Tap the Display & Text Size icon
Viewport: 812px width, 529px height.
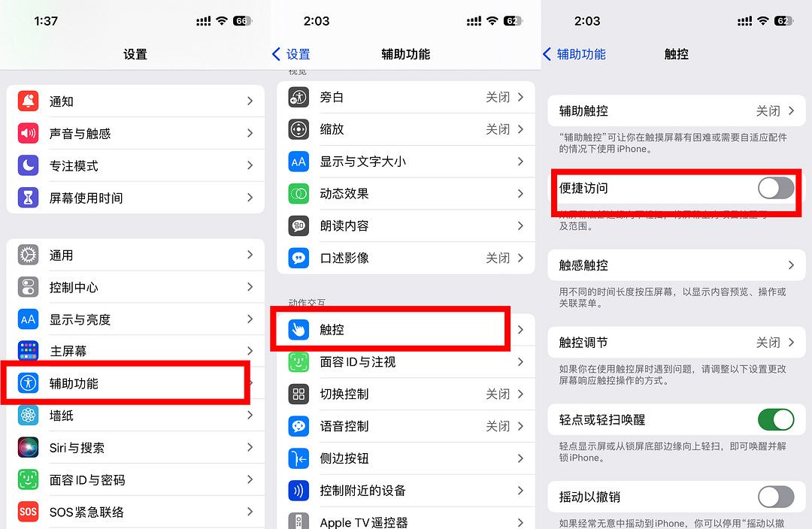[298, 162]
